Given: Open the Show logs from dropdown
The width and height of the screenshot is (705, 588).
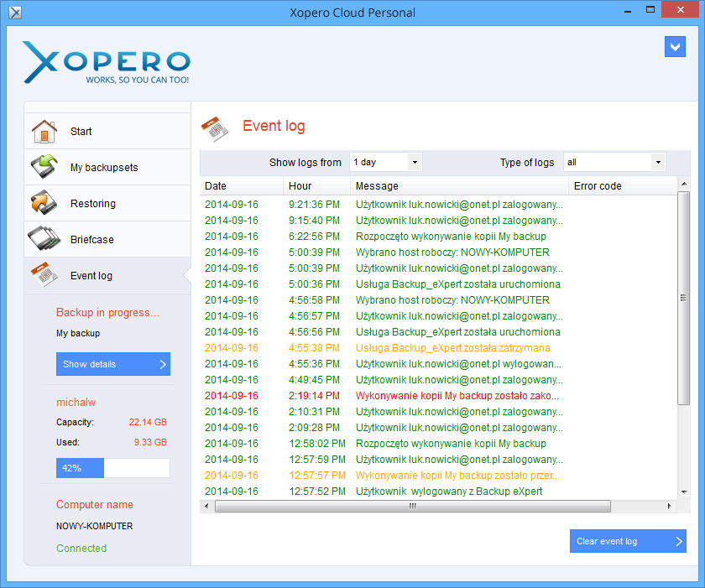Looking at the screenshot, I should pyautogui.click(x=386, y=162).
